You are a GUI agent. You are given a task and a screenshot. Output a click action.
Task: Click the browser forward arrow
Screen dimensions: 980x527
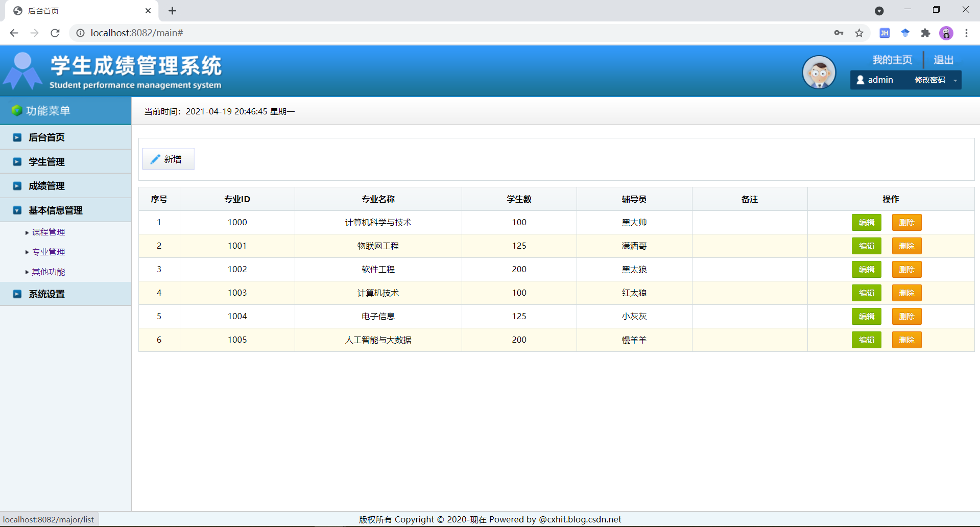[34, 33]
